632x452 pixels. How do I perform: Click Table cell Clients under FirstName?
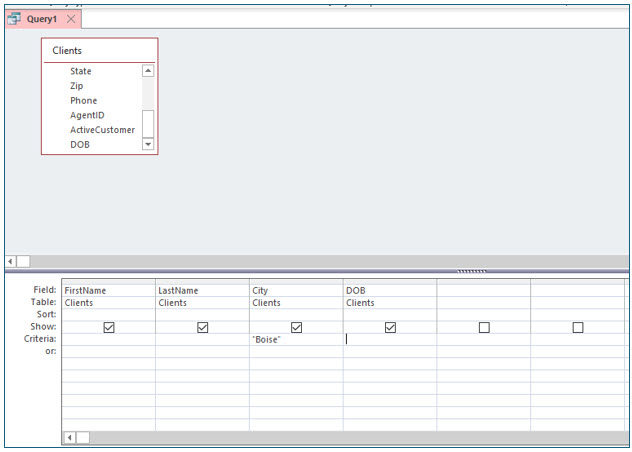click(108, 303)
